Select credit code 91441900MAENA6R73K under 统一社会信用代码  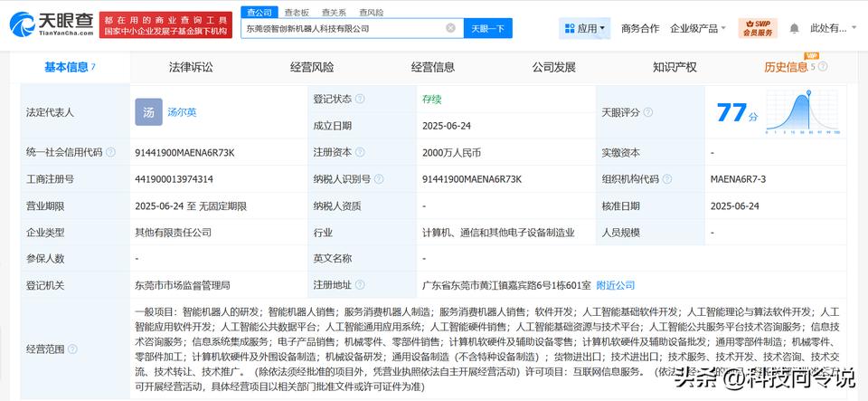[x=184, y=152]
